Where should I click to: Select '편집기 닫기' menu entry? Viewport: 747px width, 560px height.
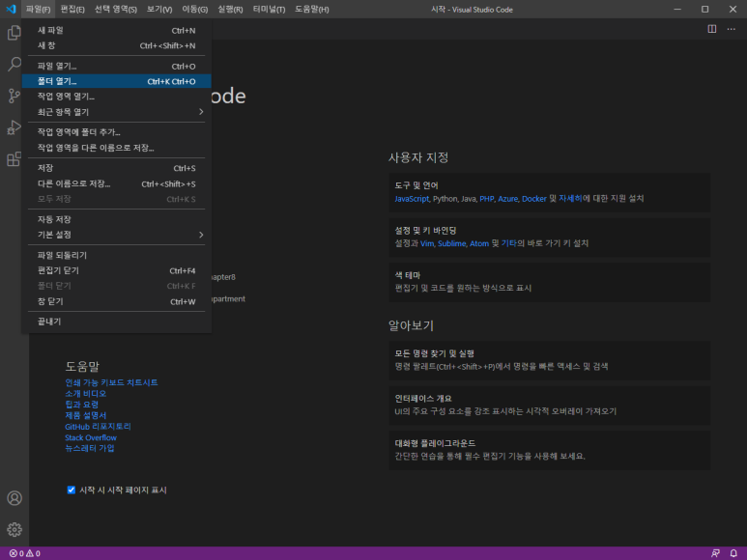click(x=116, y=270)
